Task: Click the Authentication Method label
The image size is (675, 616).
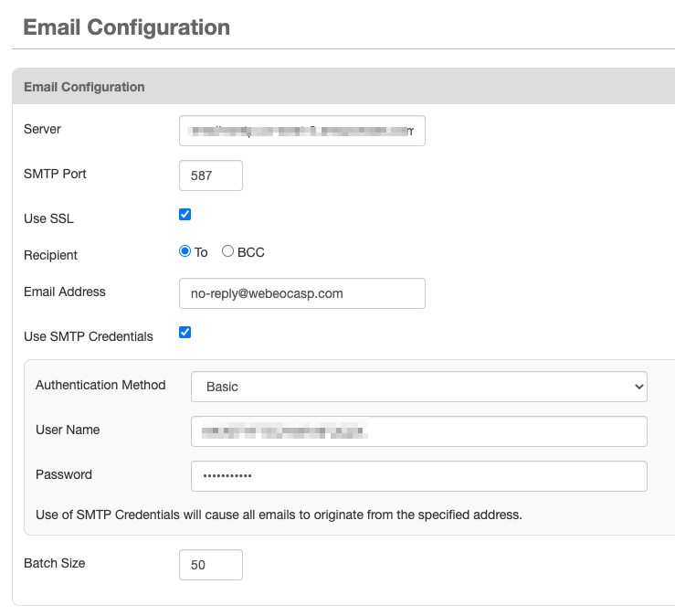Action: point(100,385)
